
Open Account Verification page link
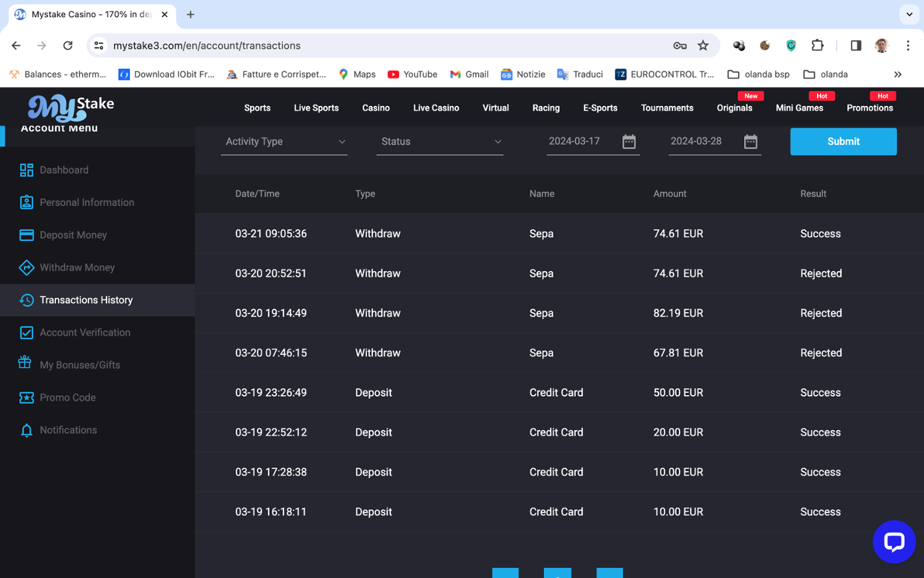(x=85, y=333)
